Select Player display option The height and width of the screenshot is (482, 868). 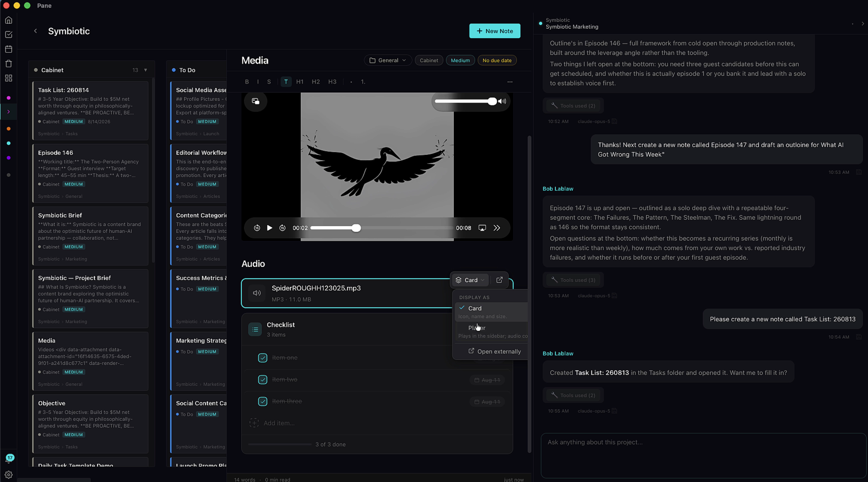[491, 331]
